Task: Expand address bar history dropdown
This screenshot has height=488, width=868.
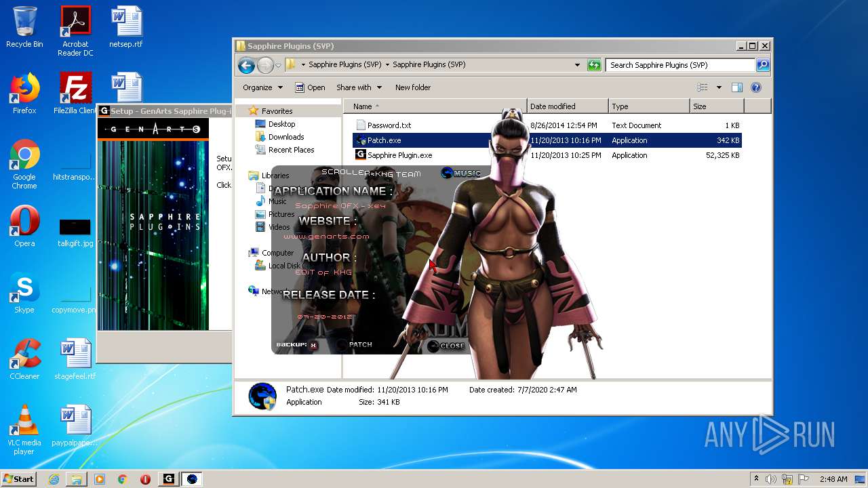Action: tap(577, 65)
